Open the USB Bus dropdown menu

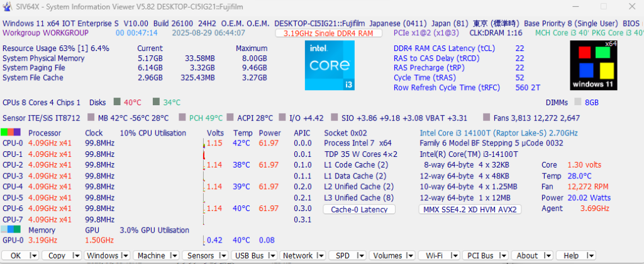click(273, 255)
